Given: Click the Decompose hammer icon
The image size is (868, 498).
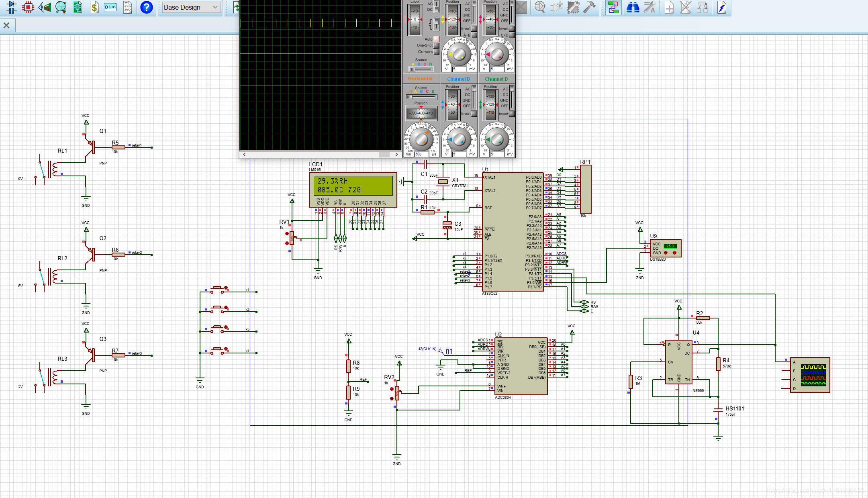Looking at the screenshot, I should click(x=590, y=7).
